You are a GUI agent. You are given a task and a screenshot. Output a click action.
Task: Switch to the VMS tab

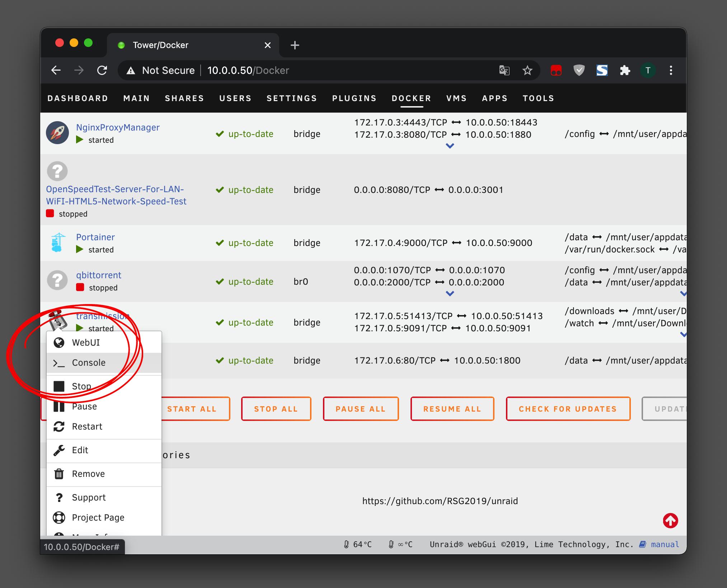(456, 98)
